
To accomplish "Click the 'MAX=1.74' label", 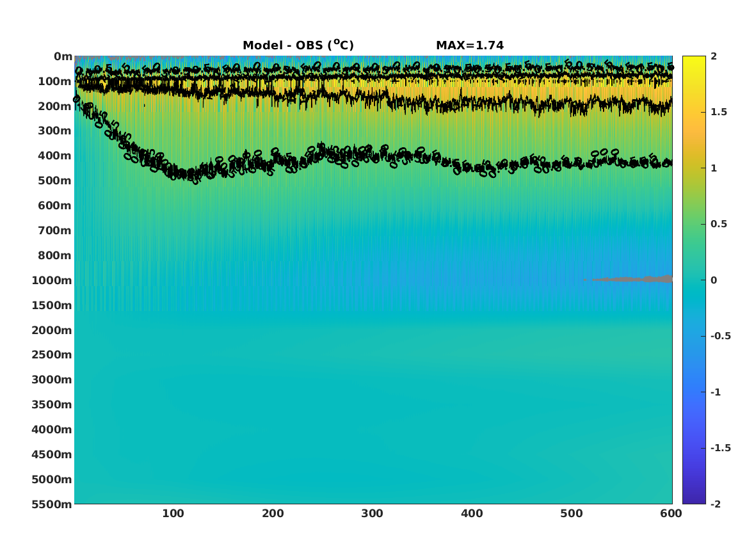I will click(470, 45).
